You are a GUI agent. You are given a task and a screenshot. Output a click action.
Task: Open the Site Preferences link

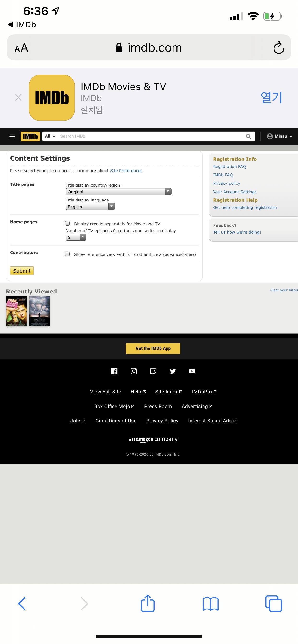point(126,171)
